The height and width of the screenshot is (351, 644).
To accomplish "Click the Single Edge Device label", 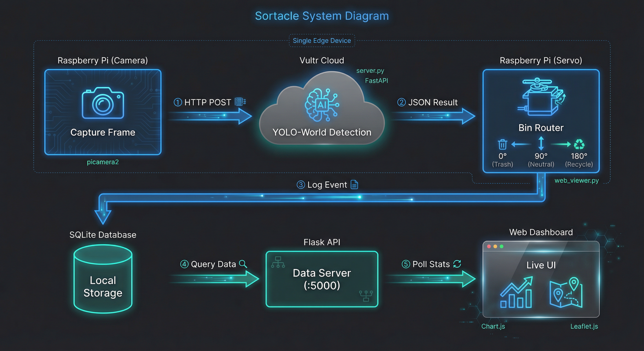I will [322, 40].
